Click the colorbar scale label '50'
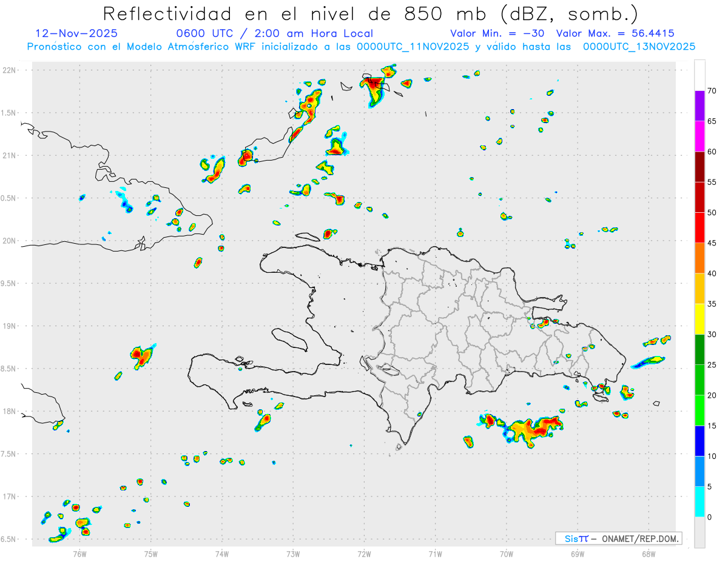Viewport: 728px width, 562px height. coord(712,213)
